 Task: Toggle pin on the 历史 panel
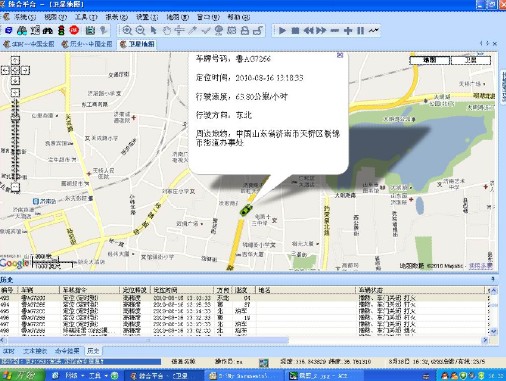[x=493, y=279]
